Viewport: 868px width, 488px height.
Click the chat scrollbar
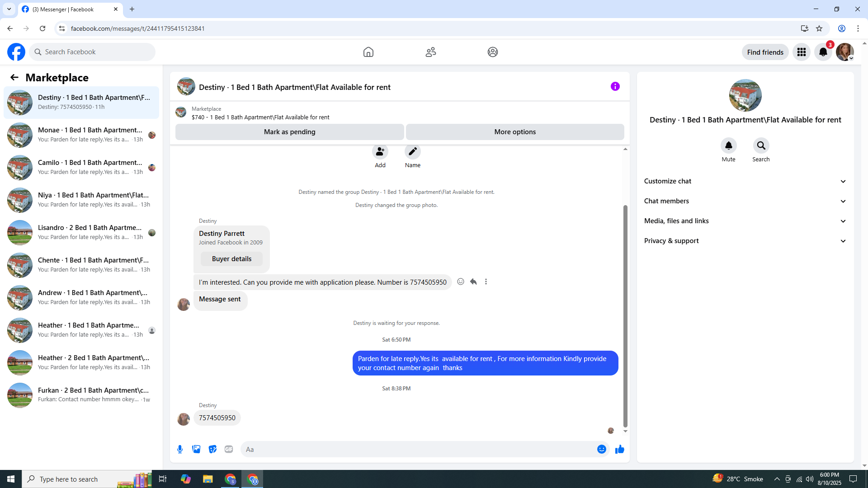625,316
